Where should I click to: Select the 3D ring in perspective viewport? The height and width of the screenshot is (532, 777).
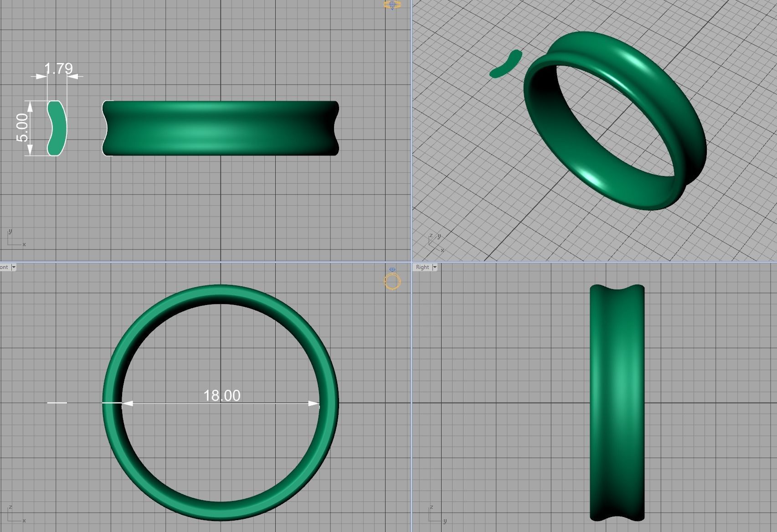(x=684, y=114)
